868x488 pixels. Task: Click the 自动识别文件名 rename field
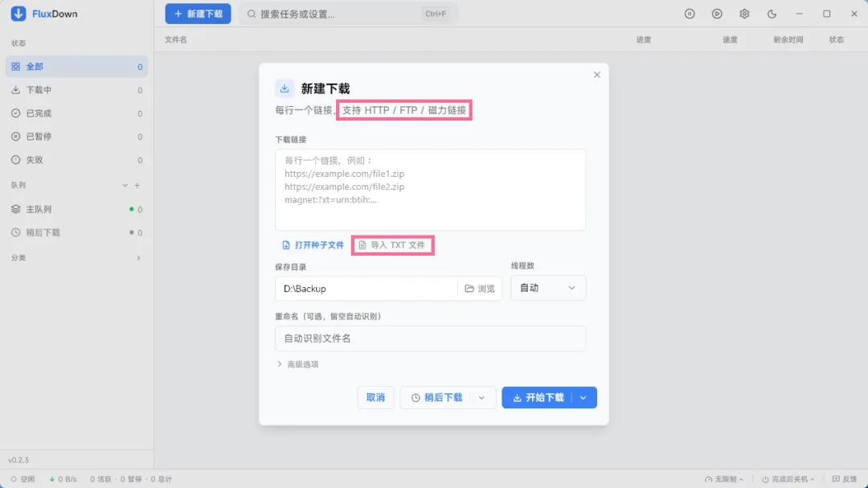point(430,338)
